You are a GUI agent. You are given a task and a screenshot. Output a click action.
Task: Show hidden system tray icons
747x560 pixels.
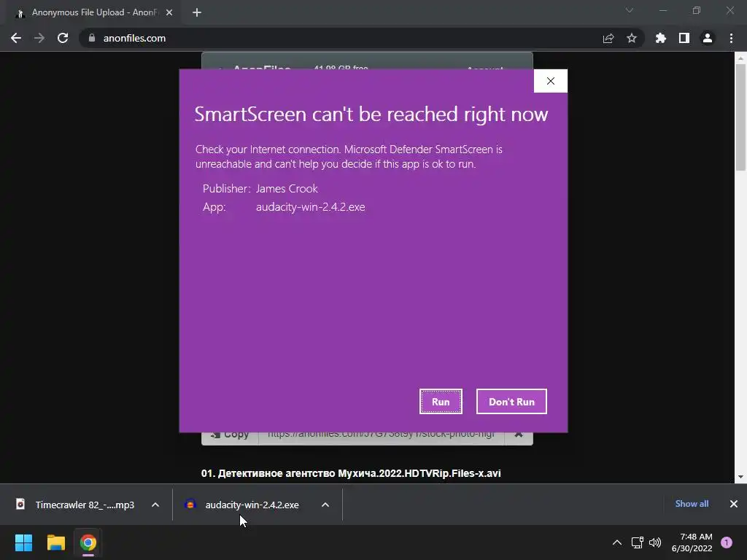tap(617, 542)
